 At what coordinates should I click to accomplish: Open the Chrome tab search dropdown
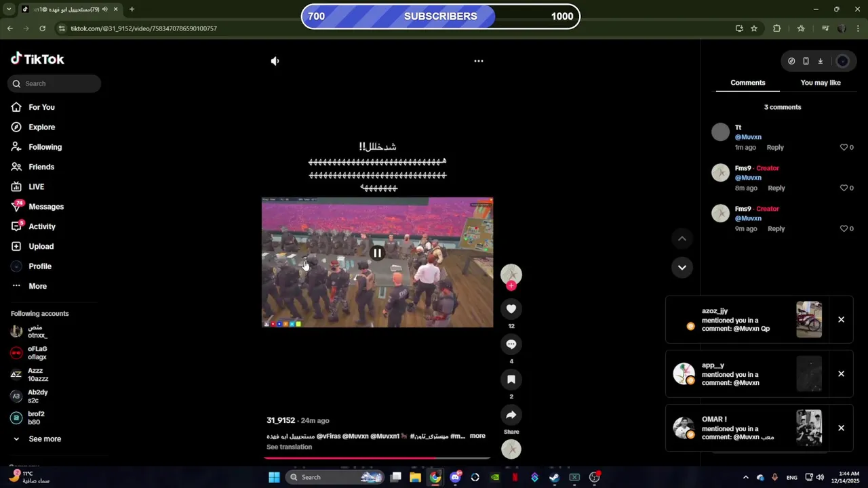(x=9, y=9)
